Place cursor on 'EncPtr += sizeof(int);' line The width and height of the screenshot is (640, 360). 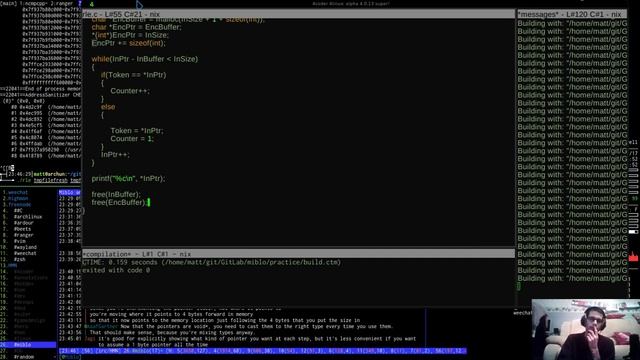pos(128,43)
